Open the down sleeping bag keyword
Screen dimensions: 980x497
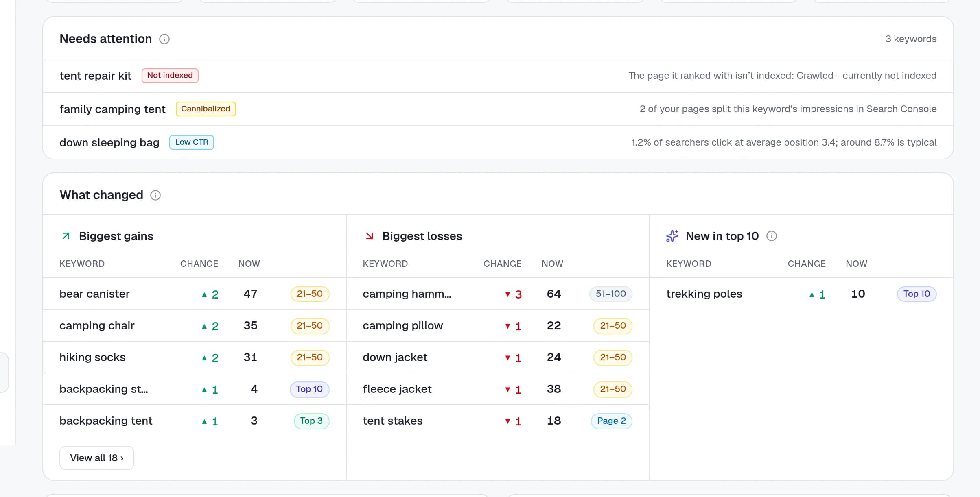[109, 142]
